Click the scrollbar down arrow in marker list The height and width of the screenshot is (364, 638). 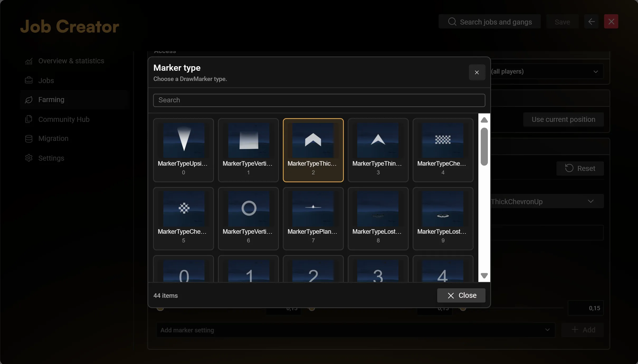point(484,276)
